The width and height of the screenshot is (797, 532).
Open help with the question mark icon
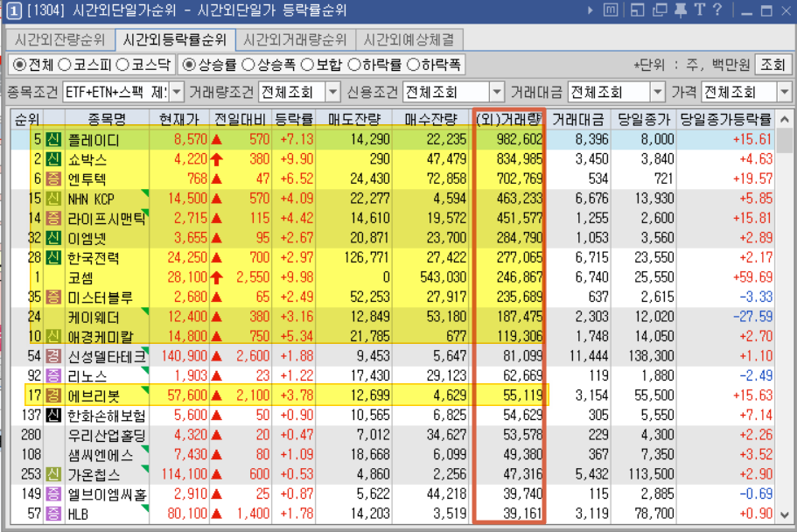point(717,10)
